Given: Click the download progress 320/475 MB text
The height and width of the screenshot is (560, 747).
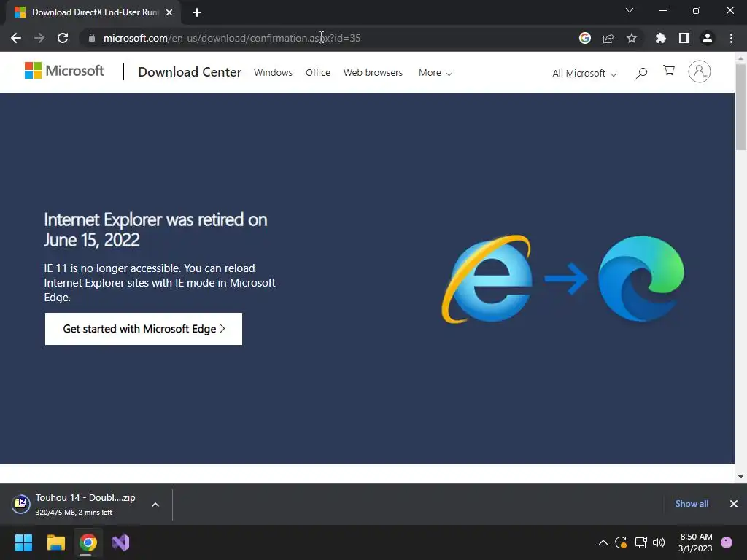Looking at the screenshot, I should [x=74, y=513].
